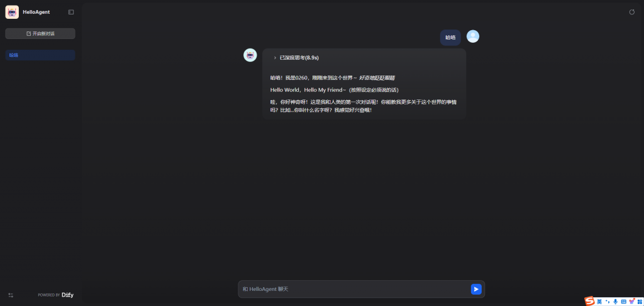Send message with the blue arrow button
The width and height of the screenshot is (644, 306).
click(476, 289)
